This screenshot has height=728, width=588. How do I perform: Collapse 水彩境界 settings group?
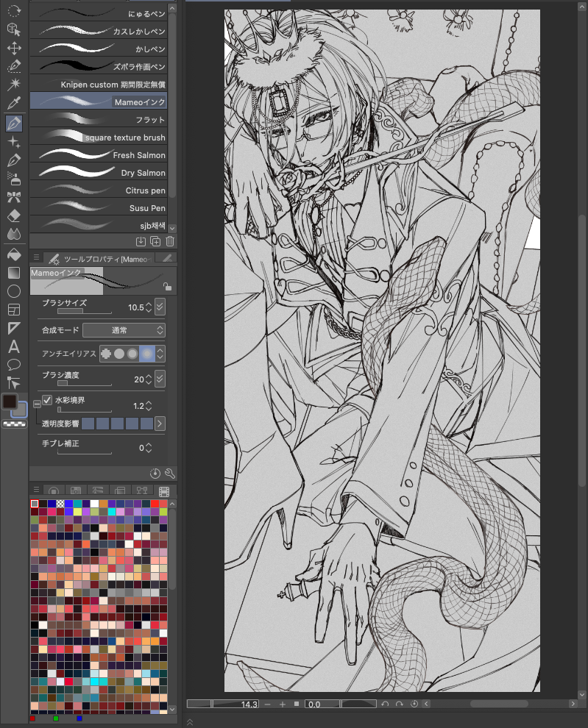click(37, 404)
